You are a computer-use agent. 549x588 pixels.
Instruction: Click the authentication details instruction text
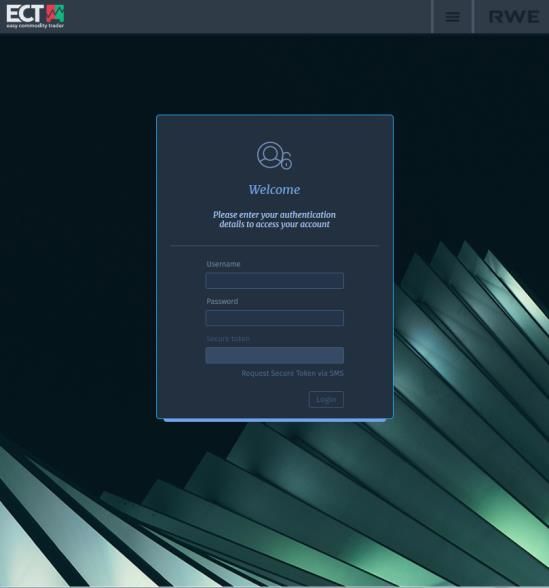click(274, 219)
